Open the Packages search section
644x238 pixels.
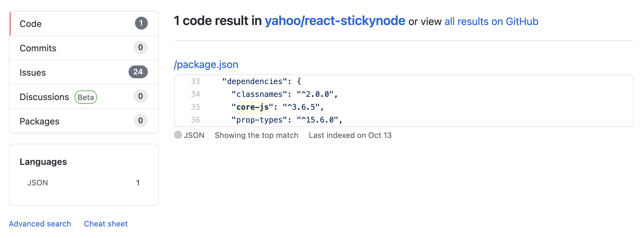point(40,121)
